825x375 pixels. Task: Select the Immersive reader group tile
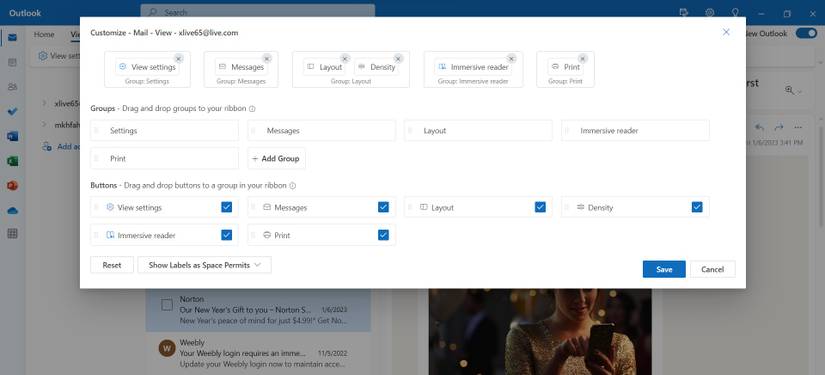[635, 130]
